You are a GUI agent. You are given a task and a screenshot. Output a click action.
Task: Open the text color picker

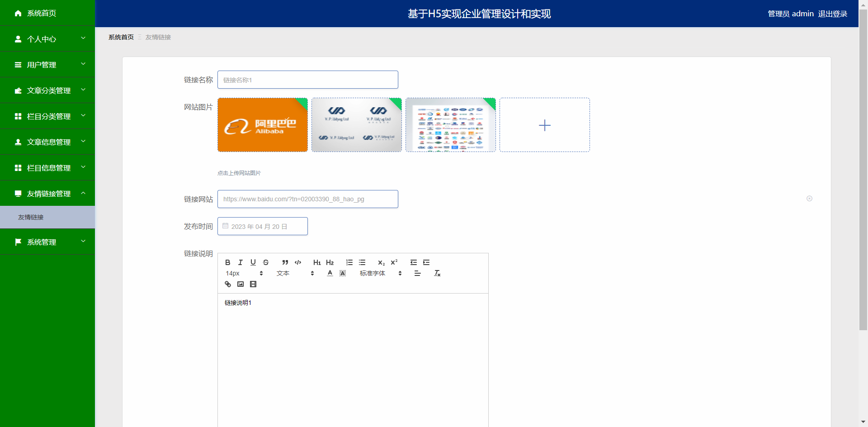click(x=330, y=273)
